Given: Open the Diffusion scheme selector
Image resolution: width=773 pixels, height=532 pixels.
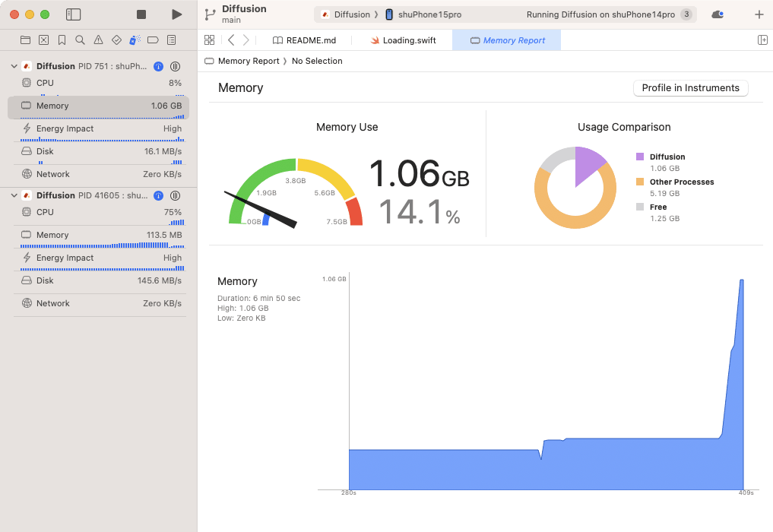Looking at the screenshot, I should point(346,14).
